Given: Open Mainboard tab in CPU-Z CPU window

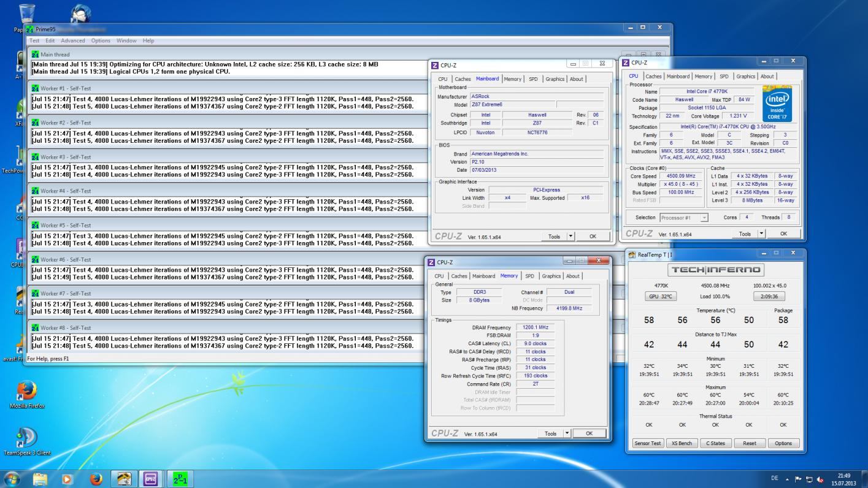Looking at the screenshot, I should (x=678, y=76).
